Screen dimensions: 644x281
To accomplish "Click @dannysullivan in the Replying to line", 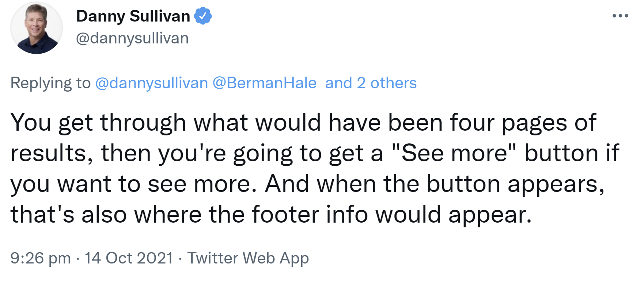I will point(151,83).
